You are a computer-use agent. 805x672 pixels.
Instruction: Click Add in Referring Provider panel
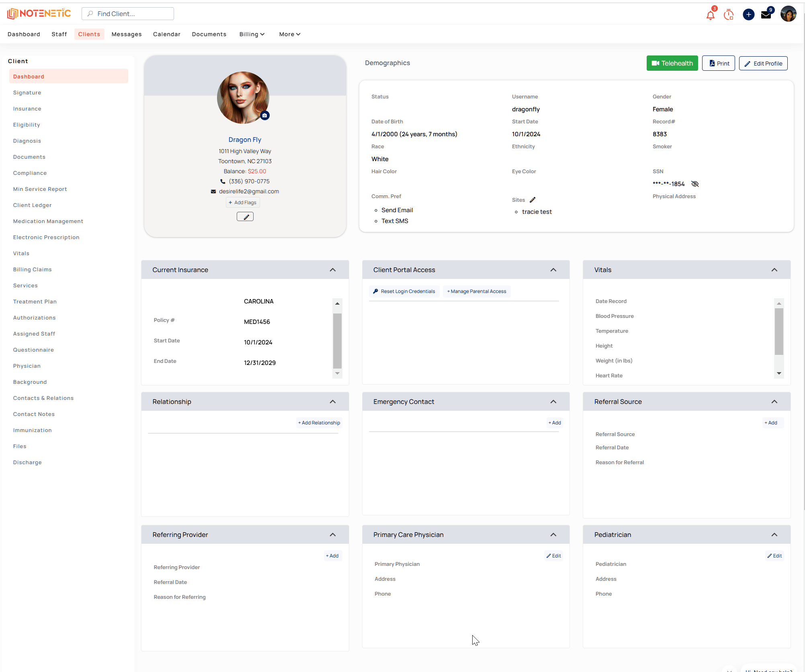(332, 556)
